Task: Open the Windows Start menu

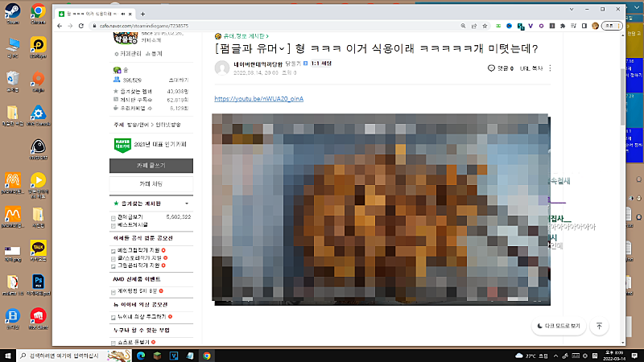Action: click(x=8, y=356)
